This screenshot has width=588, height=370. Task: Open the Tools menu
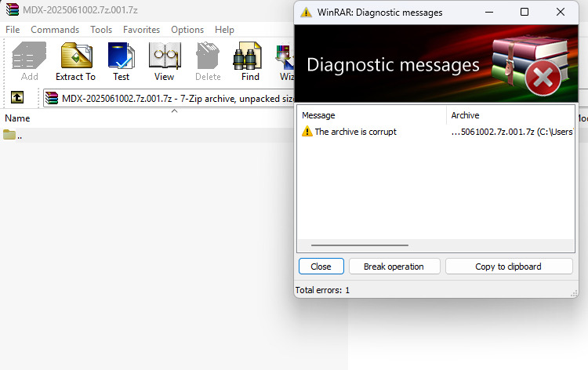coord(101,30)
